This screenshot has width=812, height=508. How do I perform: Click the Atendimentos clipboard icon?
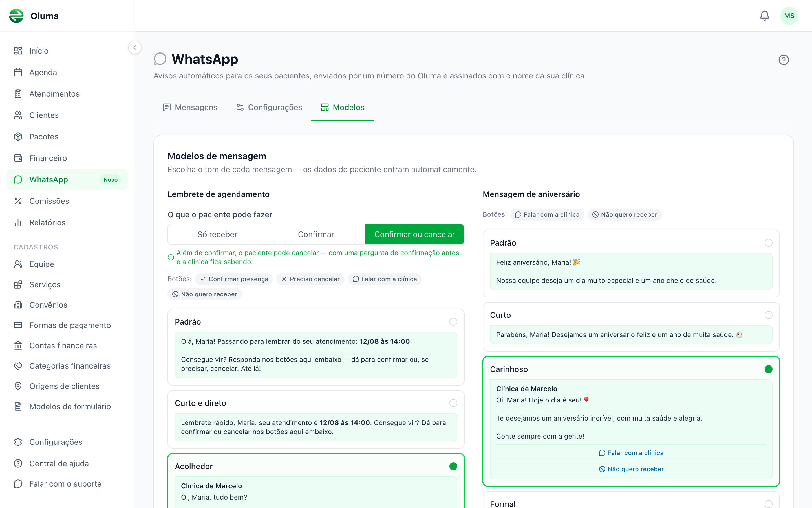tap(18, 94)
